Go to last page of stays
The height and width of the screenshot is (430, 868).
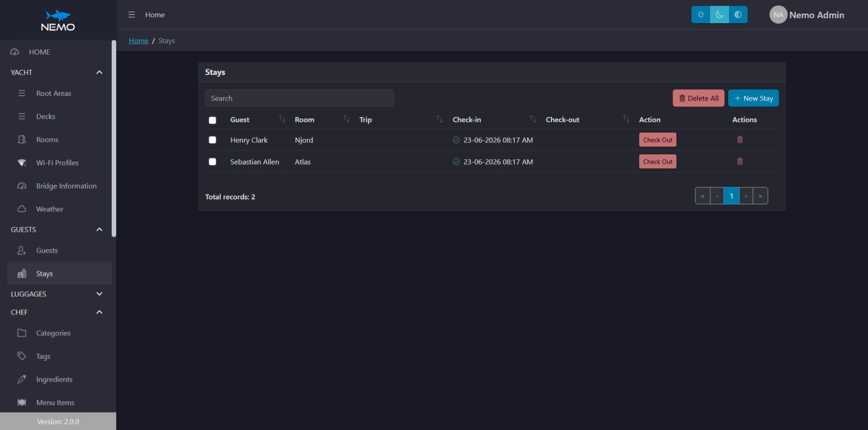pyautogui.click(x=761, y=196)
